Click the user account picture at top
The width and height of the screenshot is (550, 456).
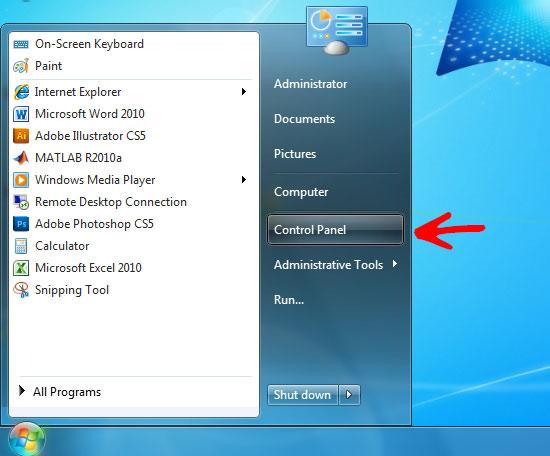337,31
